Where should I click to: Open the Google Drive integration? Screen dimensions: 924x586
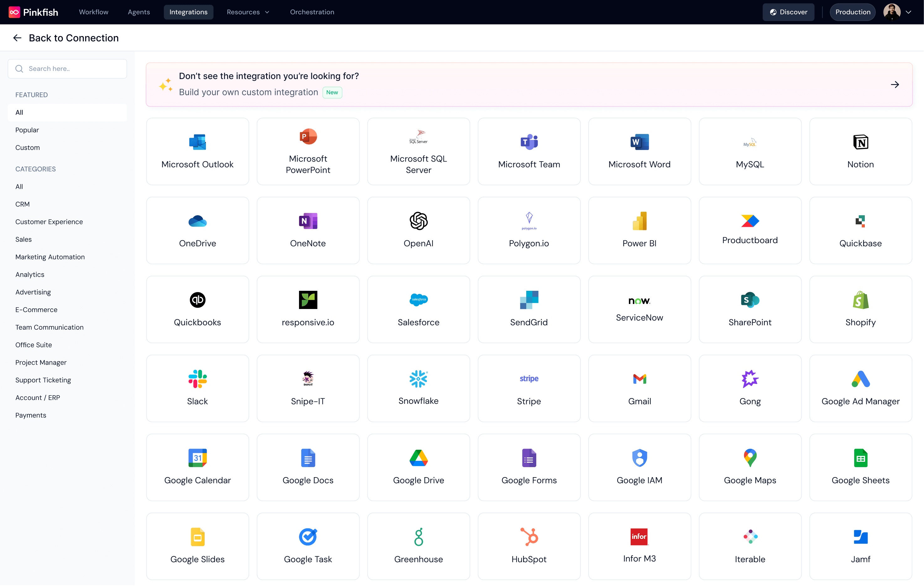(x=418, y=467)
